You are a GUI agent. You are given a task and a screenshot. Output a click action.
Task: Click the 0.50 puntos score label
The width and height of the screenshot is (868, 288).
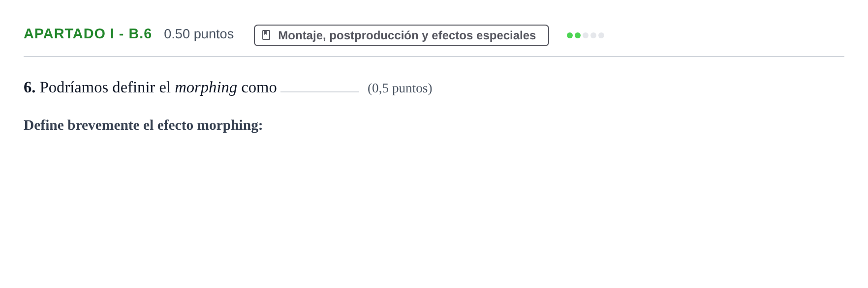tap(199, 34)
